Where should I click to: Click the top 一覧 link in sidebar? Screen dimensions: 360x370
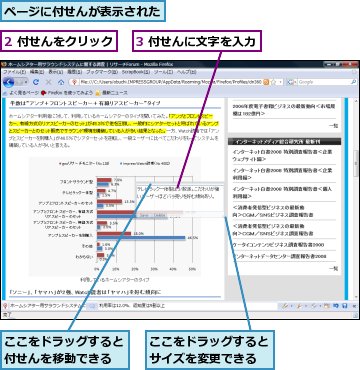coord(334,126)
